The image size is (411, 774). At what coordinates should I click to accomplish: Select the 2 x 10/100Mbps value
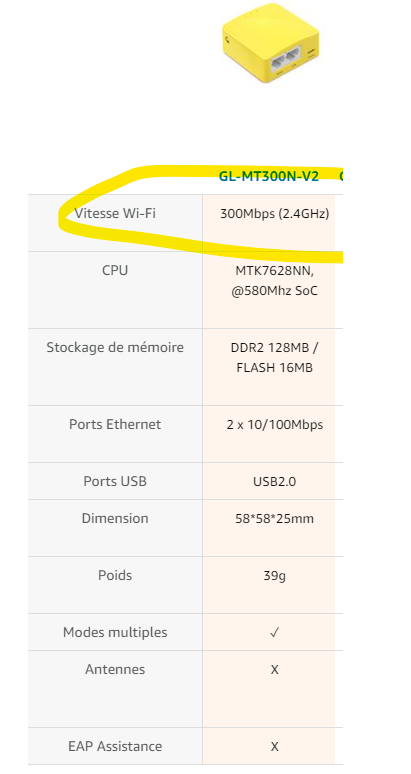(274, 425)
